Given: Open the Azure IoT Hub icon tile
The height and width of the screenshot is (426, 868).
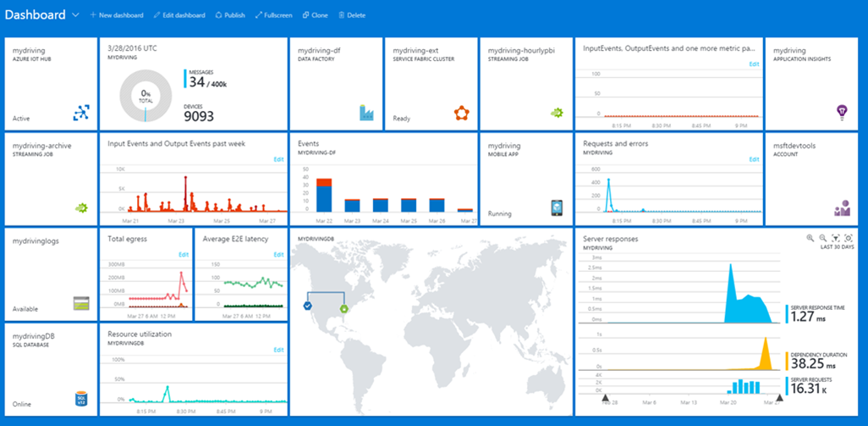Looking at the screenshot, I should pyautogui.click(x=82, y=112).
